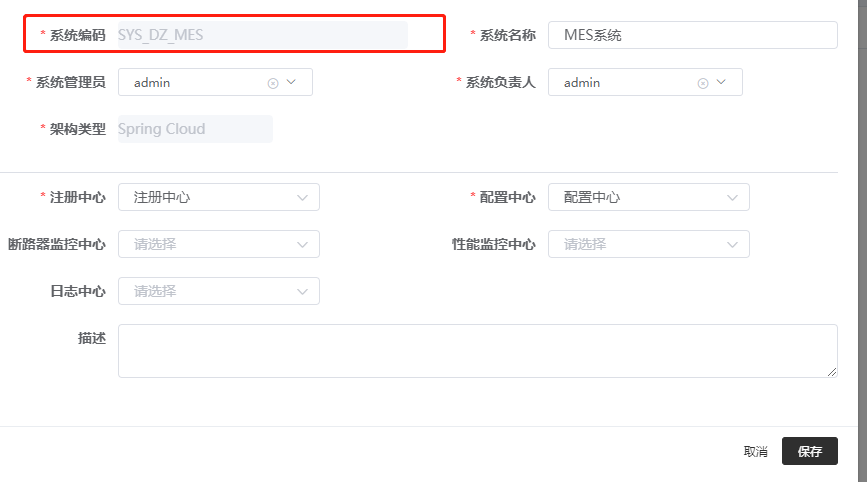Screen dimensions: 867x482
Task: Clear the 系统管理员 selection with the x icon
Action: pos(273,83)
